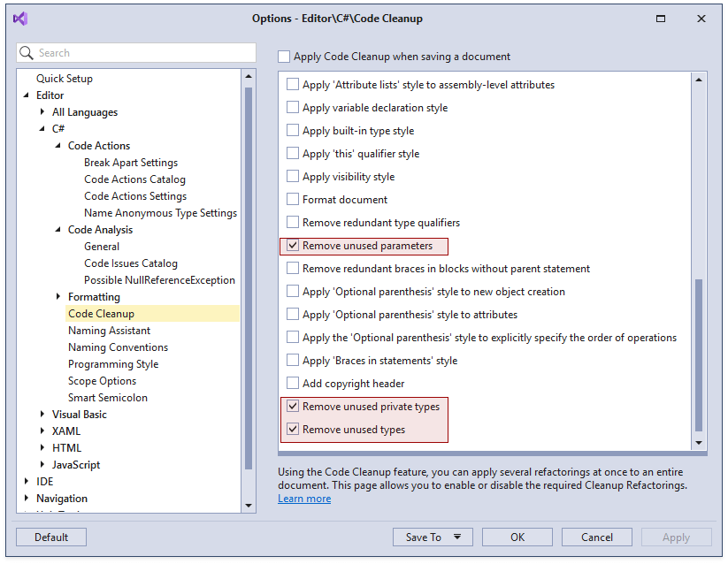The height and width of the screenshot is (564, 728).
Task: Click the search magnifier icon
Action: tap(26, 53)
